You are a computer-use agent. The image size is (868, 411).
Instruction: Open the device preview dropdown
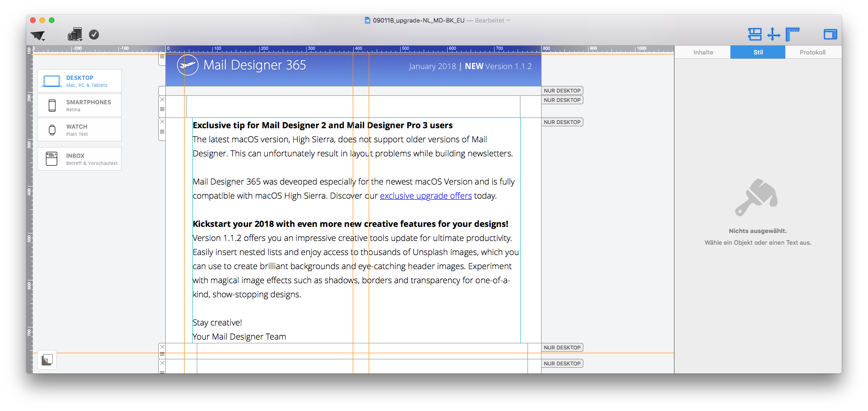75,34
